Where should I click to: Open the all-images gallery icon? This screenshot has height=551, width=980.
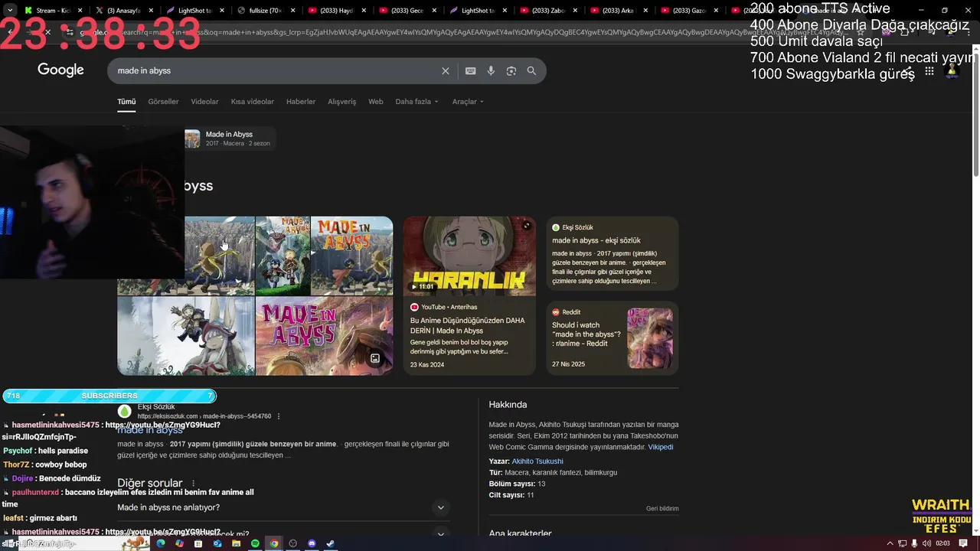375,358
